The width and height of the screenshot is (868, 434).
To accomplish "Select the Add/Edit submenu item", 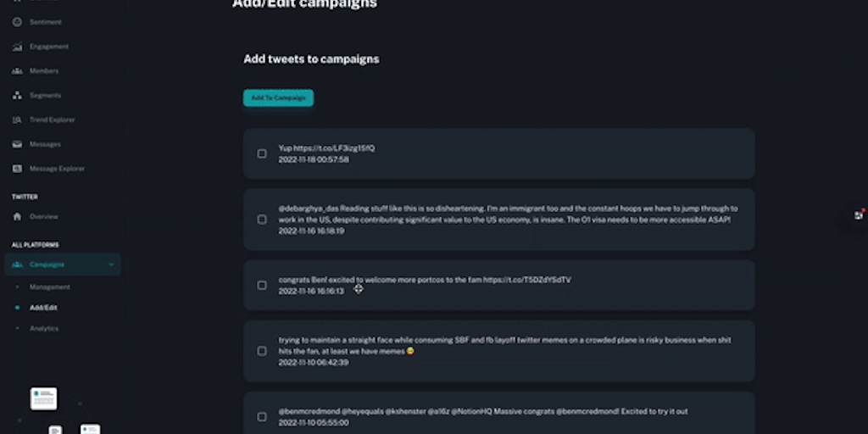I will tap(43, 308).
